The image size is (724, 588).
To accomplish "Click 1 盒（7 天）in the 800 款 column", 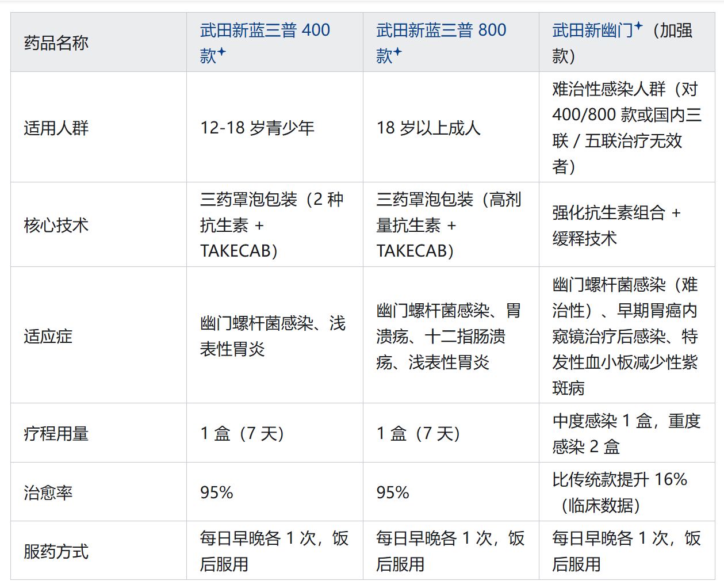I will click(x=418, y=433).
